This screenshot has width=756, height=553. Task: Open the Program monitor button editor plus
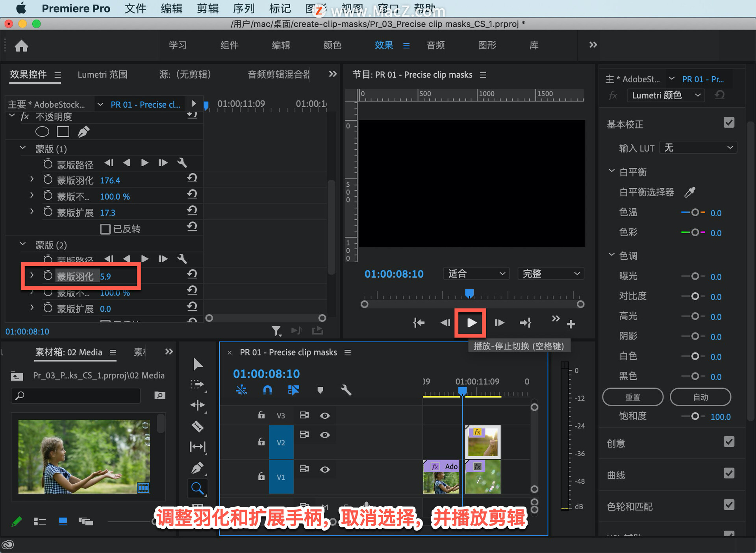[571, 324]
